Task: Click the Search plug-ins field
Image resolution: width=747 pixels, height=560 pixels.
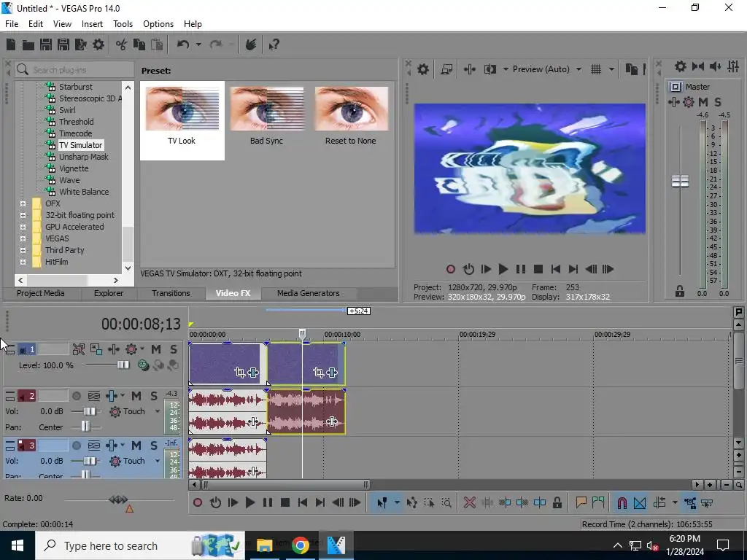Action: (x=74, y=70)
